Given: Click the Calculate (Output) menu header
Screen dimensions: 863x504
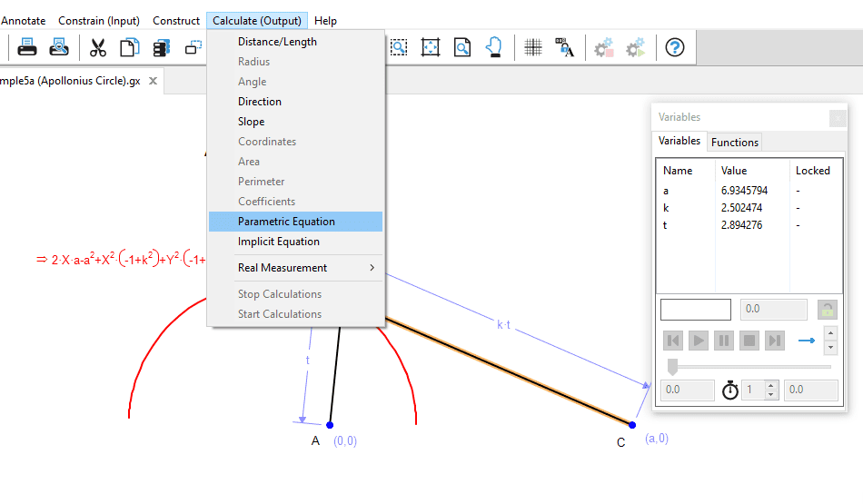Looking at the screenshot, I should pyautogui.click(x=257, y=21).
